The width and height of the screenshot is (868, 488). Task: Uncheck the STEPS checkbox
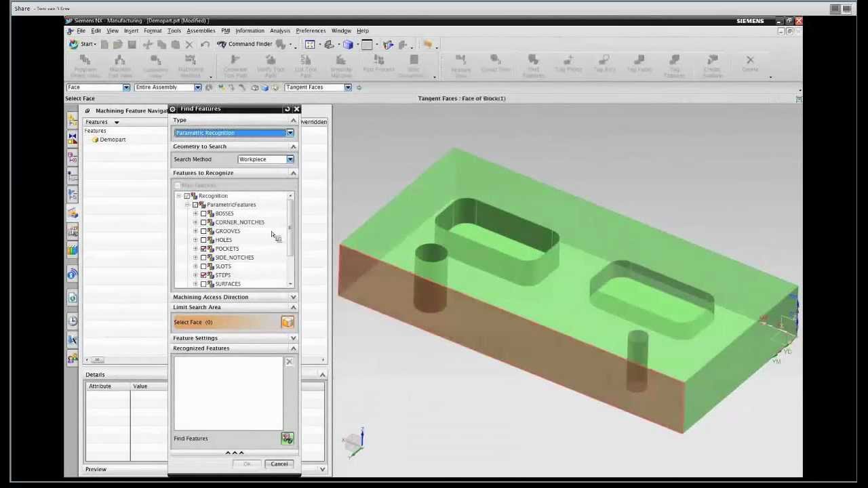click(x=203, y=275)
